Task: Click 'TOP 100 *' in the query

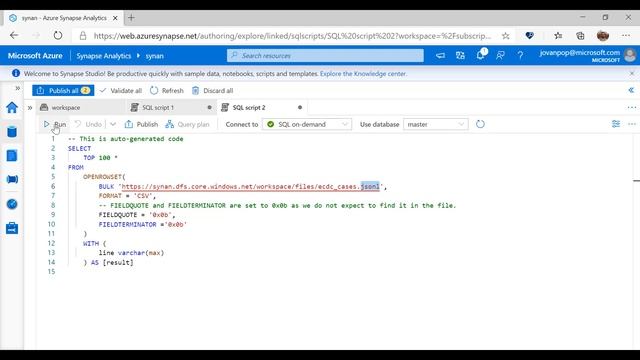Action: (100, 158)
